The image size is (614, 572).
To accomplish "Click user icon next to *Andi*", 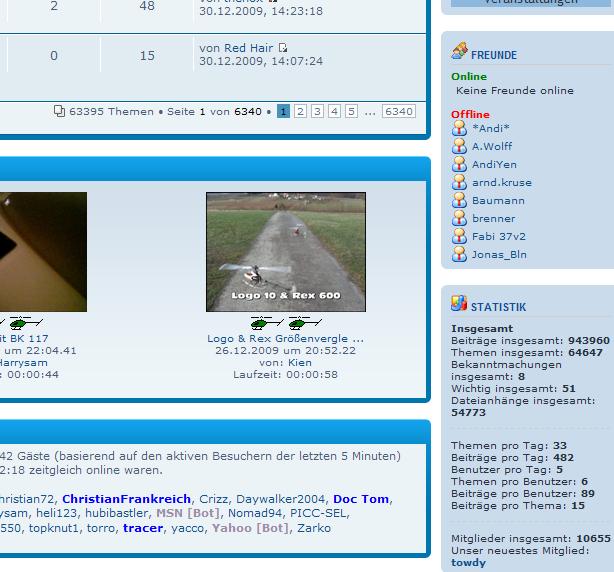I will point(459,128).
